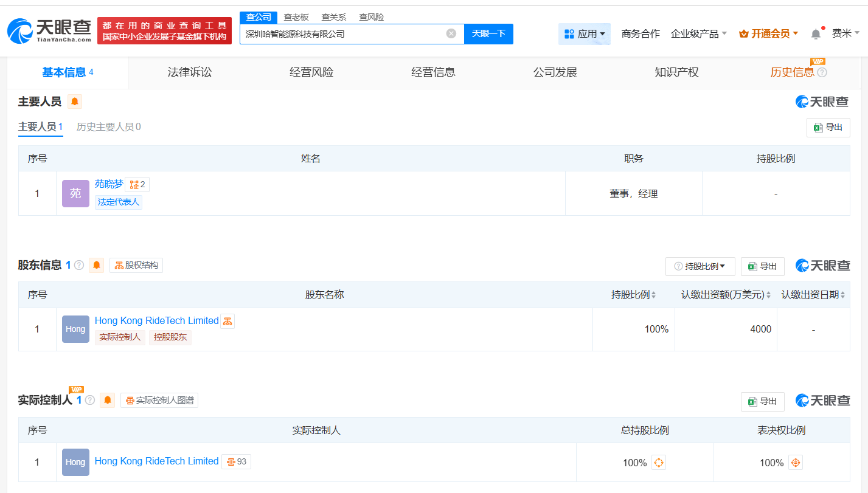The height and width of the screenshot is (493, 868).
Task: Click the icon next to 表决权比例 100%
Action: [x=795, y=463]
